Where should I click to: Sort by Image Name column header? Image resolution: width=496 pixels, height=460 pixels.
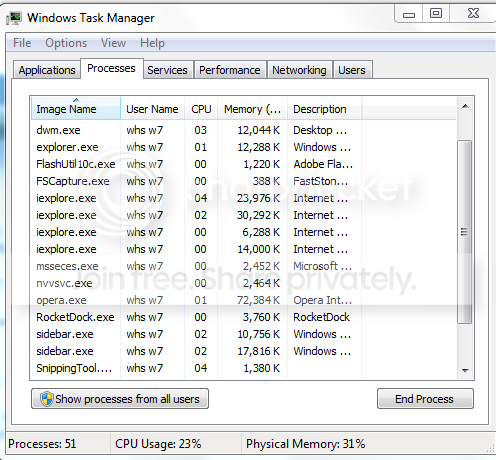click(76, 109)
